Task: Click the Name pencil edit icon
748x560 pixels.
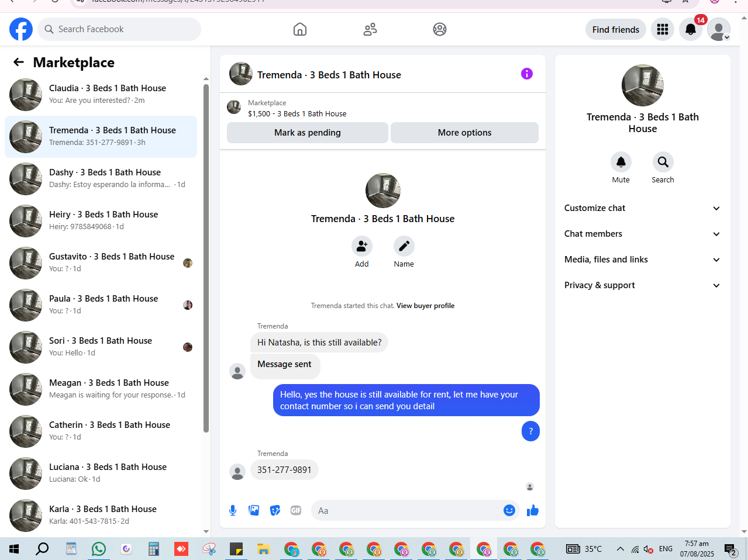Action: point(404,246)
